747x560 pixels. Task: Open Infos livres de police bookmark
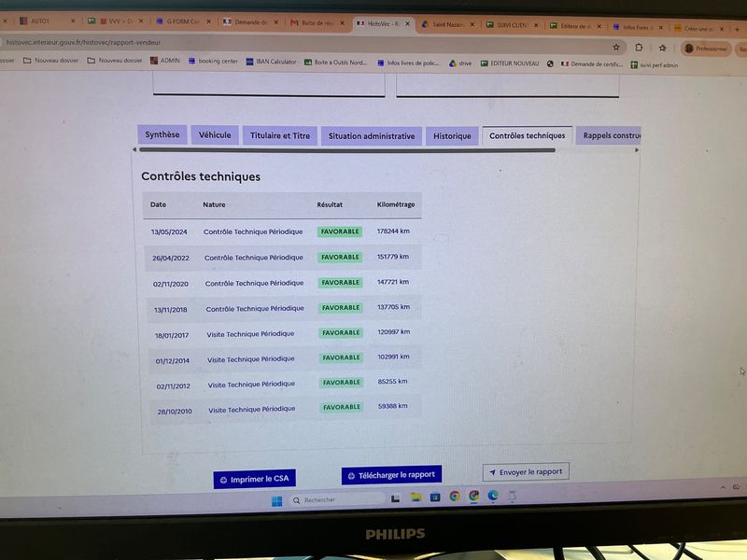(x=408, y=63)
